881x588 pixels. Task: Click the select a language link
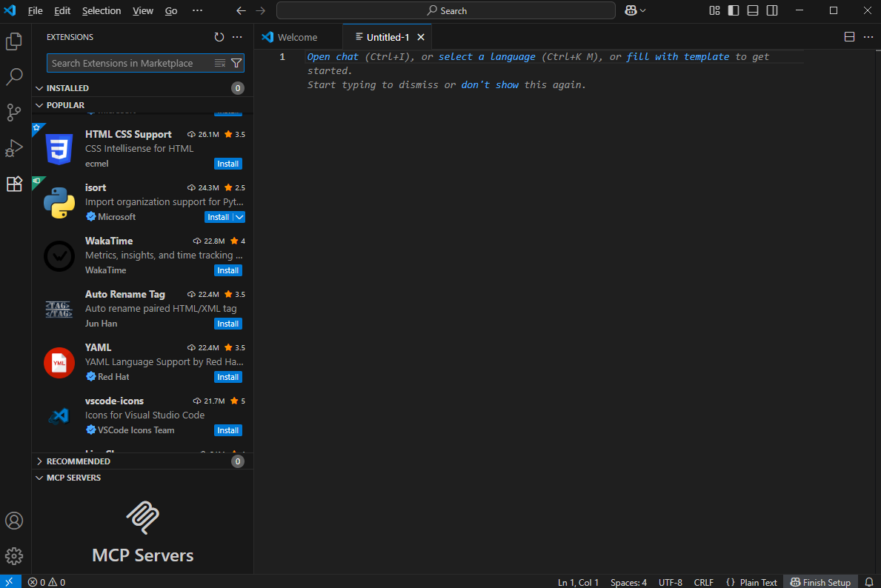[487, 57]
